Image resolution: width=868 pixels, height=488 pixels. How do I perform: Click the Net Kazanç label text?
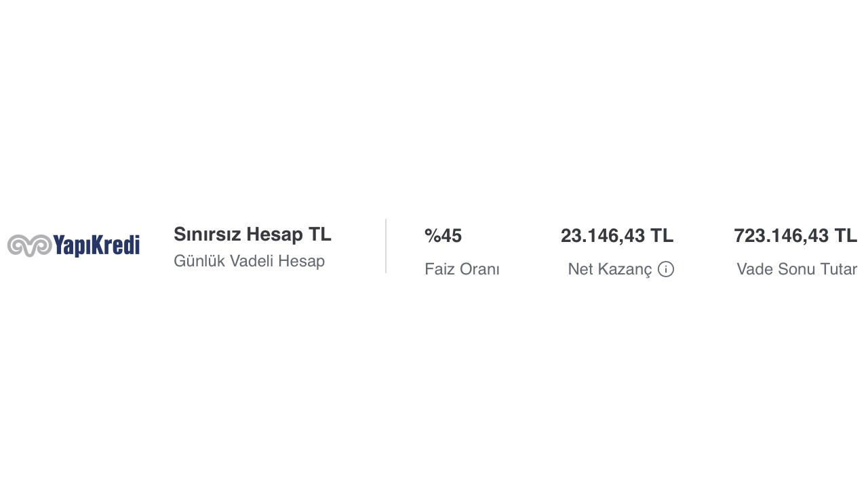click(x=610, y=270)
